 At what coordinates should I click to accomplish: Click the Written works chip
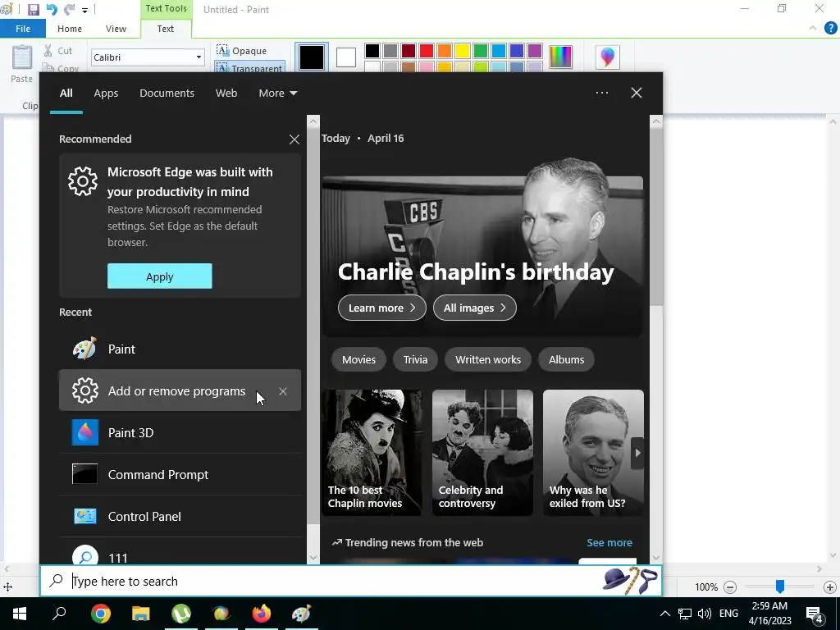[x=488, y=359]
